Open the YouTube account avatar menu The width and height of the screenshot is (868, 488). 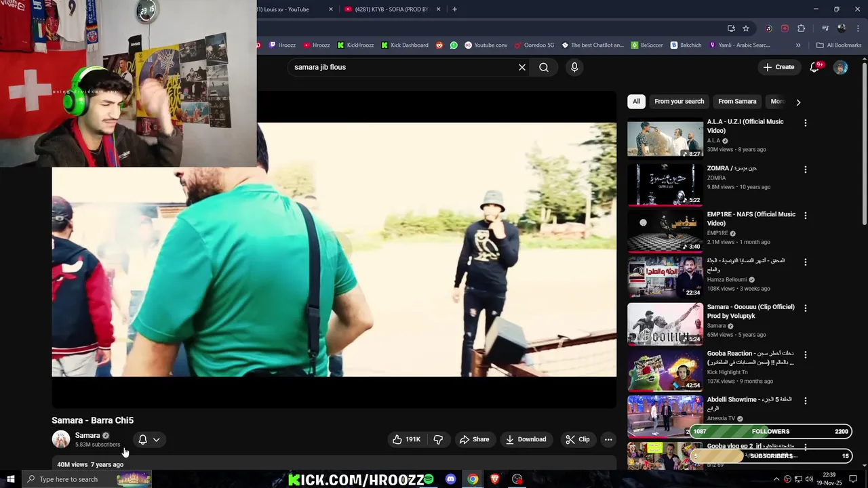840,67
